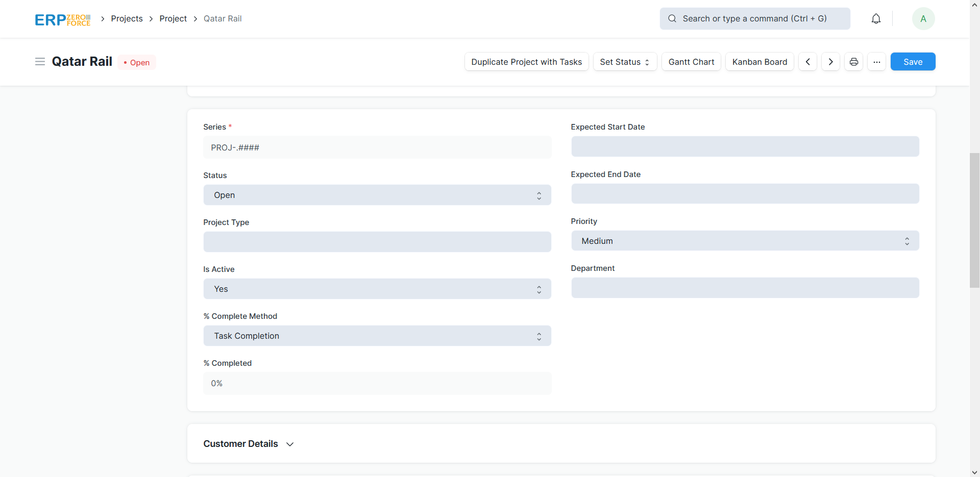Open the Set Status dropdown
Screen dimensions: 980x477
tap(625, 62)
